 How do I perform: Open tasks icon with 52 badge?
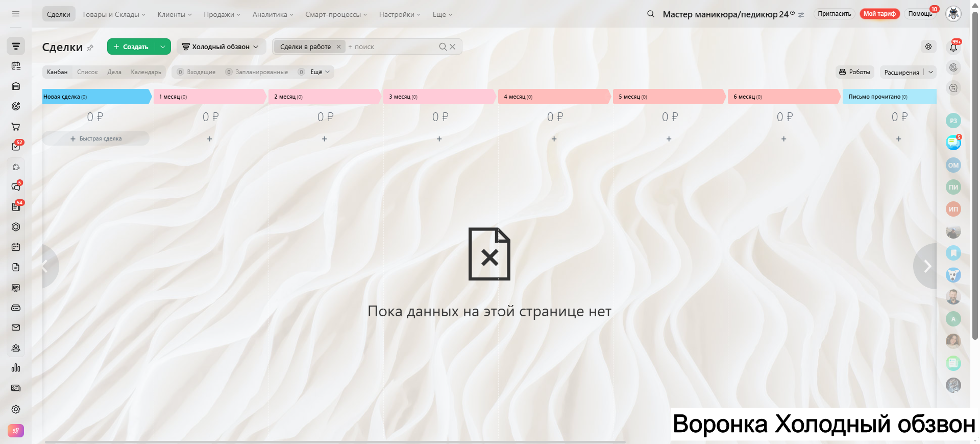[16, 147]
